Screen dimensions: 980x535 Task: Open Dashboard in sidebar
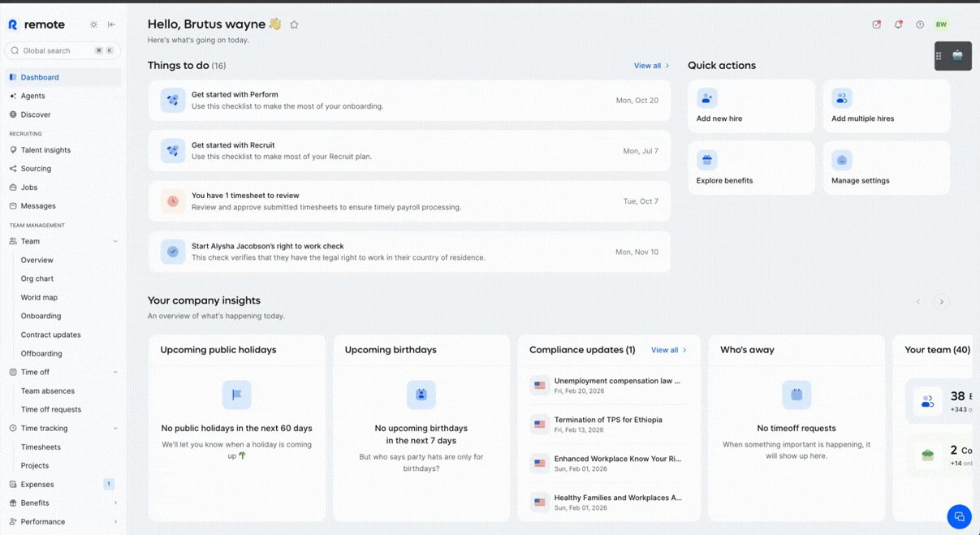click(x=63, y=77)
